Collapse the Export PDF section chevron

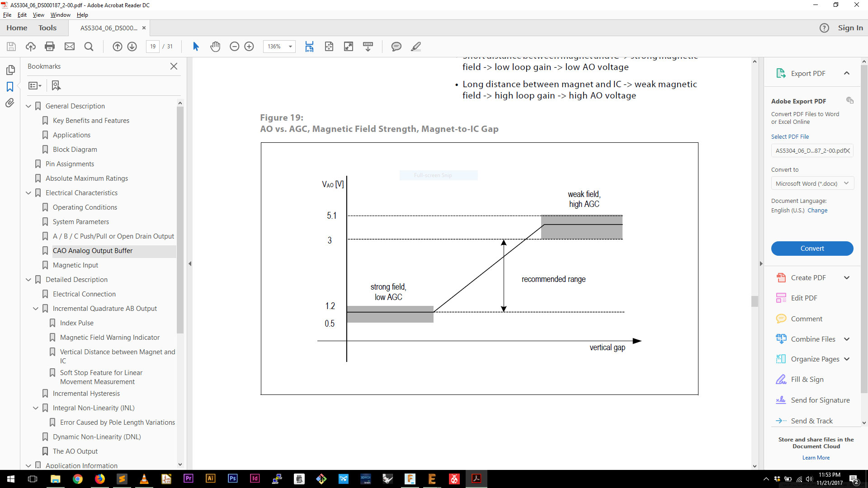pyautogui.click(x=847, y=73)
